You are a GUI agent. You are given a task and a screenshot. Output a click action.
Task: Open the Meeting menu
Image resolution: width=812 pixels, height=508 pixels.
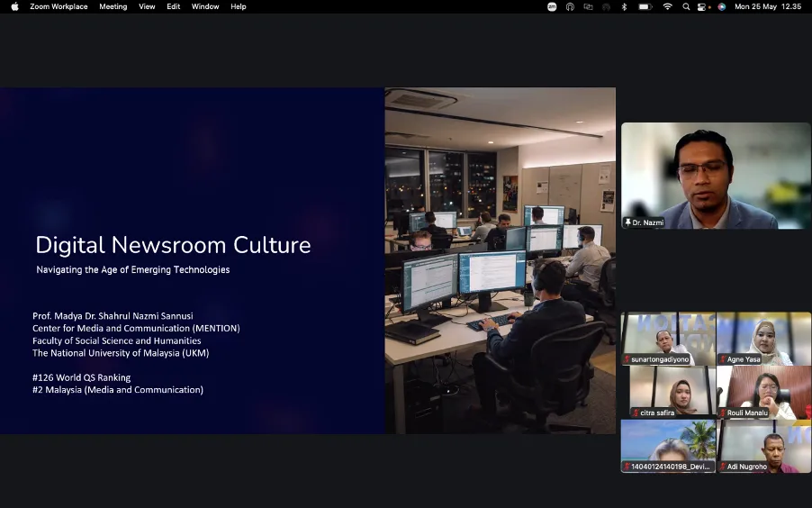113,6
